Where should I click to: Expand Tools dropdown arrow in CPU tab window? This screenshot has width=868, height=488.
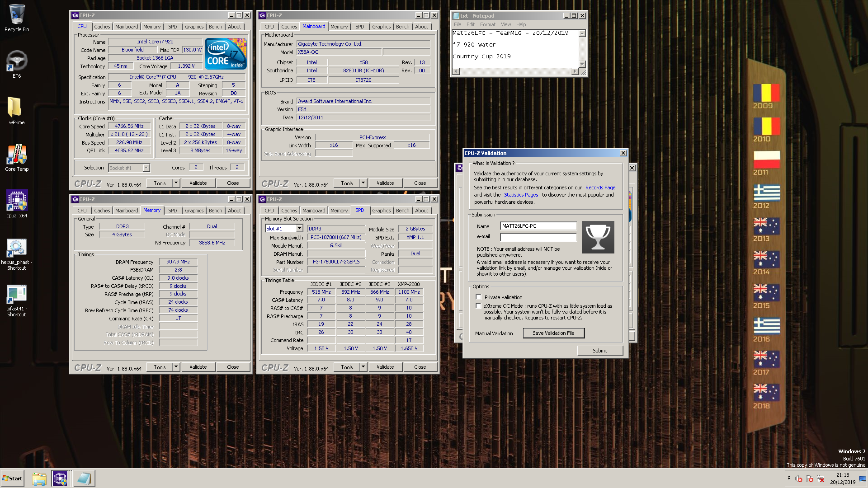(x=176, y=183)
